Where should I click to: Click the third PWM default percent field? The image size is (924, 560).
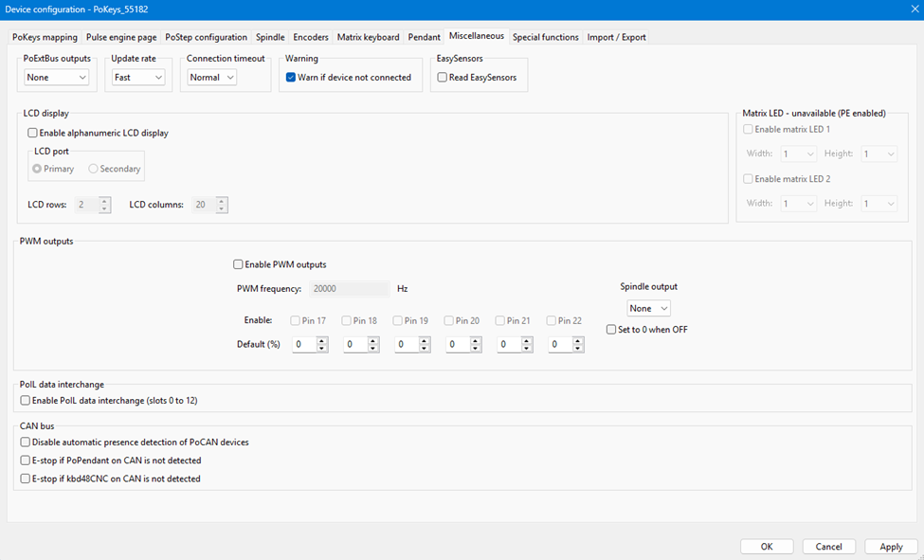[404, 345]
